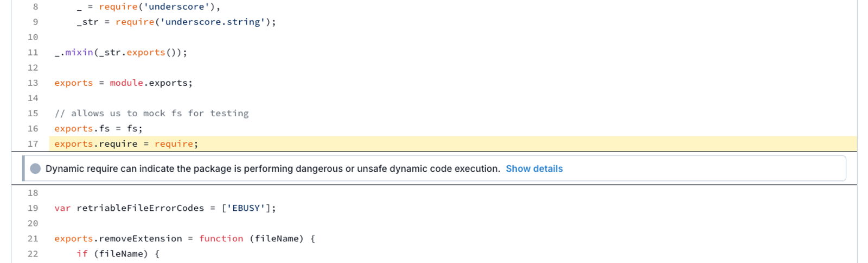Click the gray severity circle icon
This screenshot has width=868, height=263.
[35, 168]
